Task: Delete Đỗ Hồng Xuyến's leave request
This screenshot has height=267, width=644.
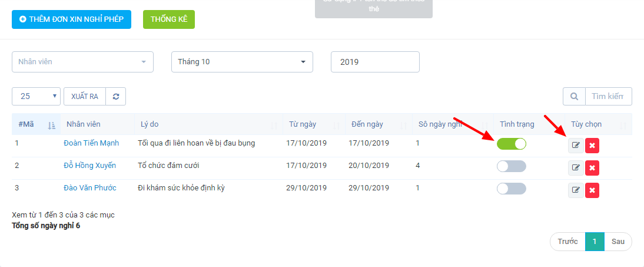Action: [x=592, y=168]
